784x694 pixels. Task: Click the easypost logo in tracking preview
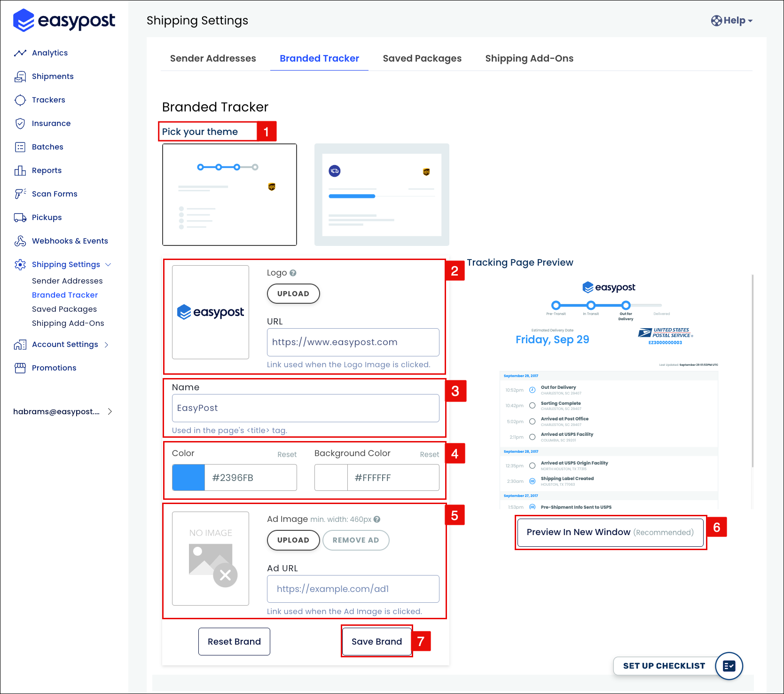609,287
